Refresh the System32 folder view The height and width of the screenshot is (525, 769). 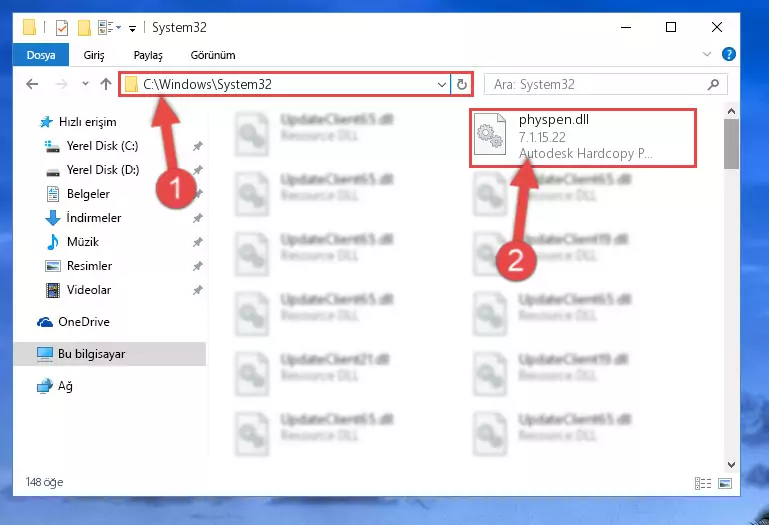point(461,84)
